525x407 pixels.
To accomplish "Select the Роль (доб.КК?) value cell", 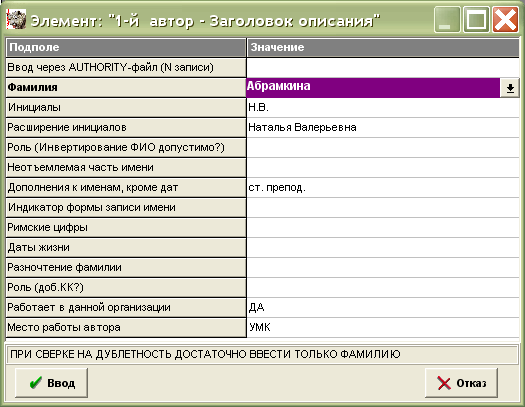I will coord(383,288).
